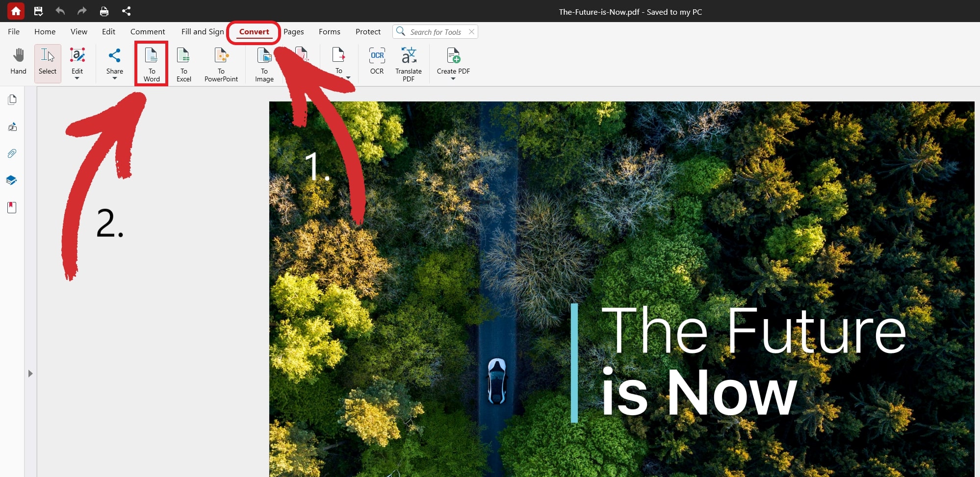Open the Forms ribbon tab
This screenshot has height=477, width=980.
tap(329, 31)
